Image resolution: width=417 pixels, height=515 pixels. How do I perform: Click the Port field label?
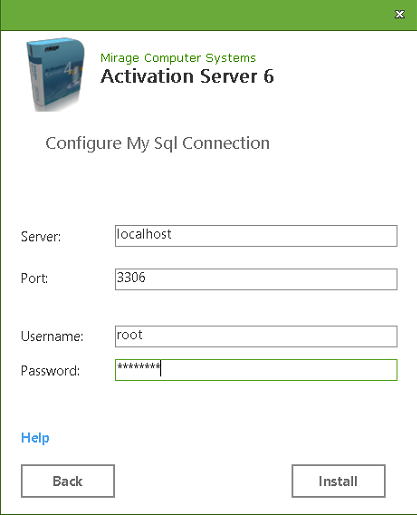point(34,278)
